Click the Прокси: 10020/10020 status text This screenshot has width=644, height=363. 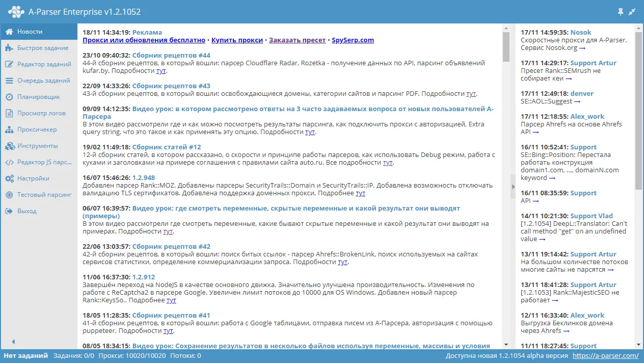click(x=131, y=356)
